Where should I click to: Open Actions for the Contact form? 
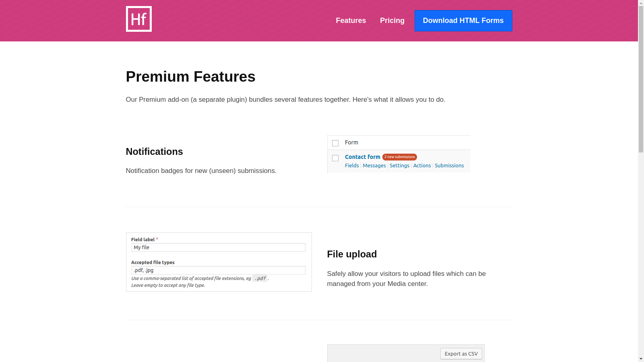[422, 165]
